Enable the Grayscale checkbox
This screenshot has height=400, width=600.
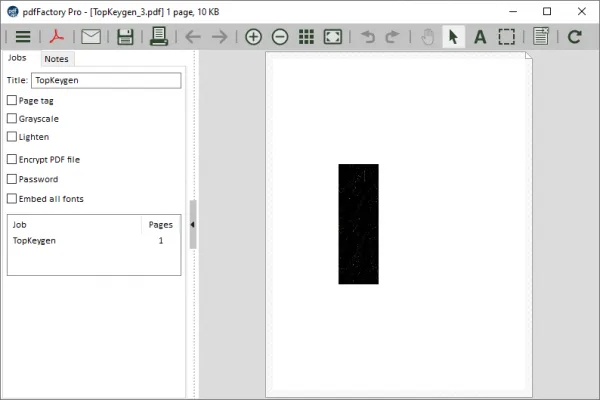tap(12, 118)
